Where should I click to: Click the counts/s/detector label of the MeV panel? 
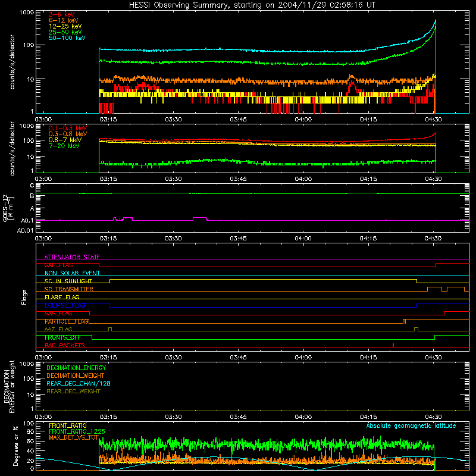pyautogui.click(x=12, y=148)
